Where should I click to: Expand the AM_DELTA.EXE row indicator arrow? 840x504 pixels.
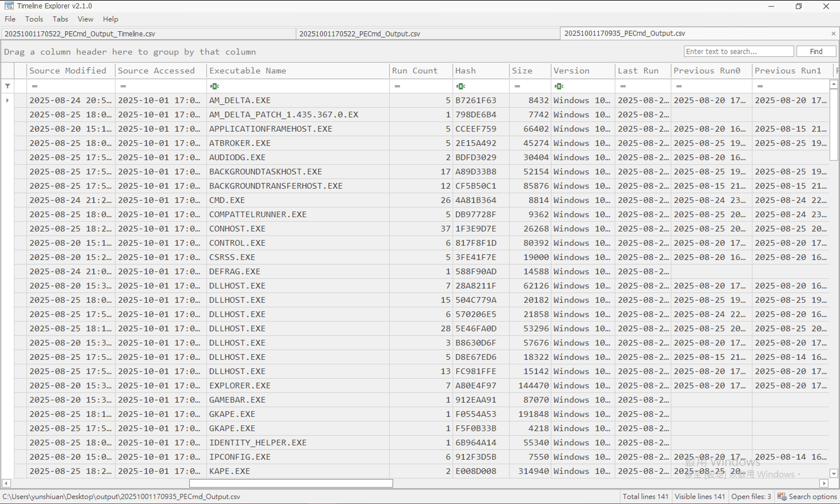pos(7,100)
